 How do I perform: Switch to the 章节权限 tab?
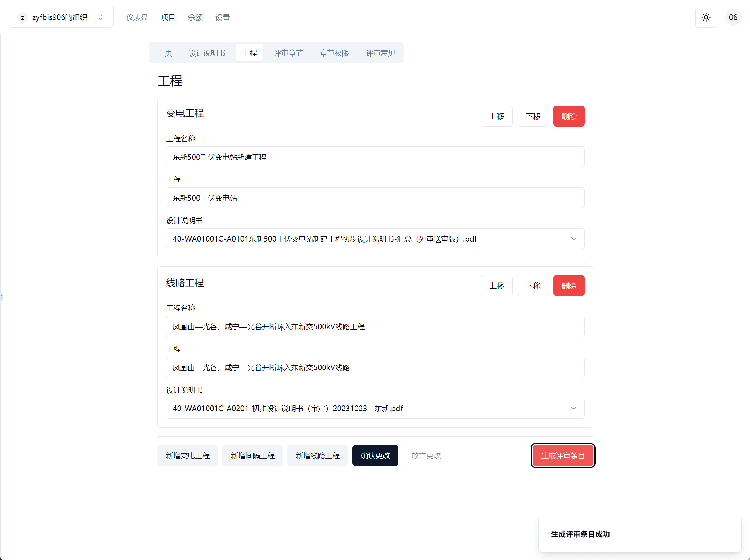pos(334,53)
